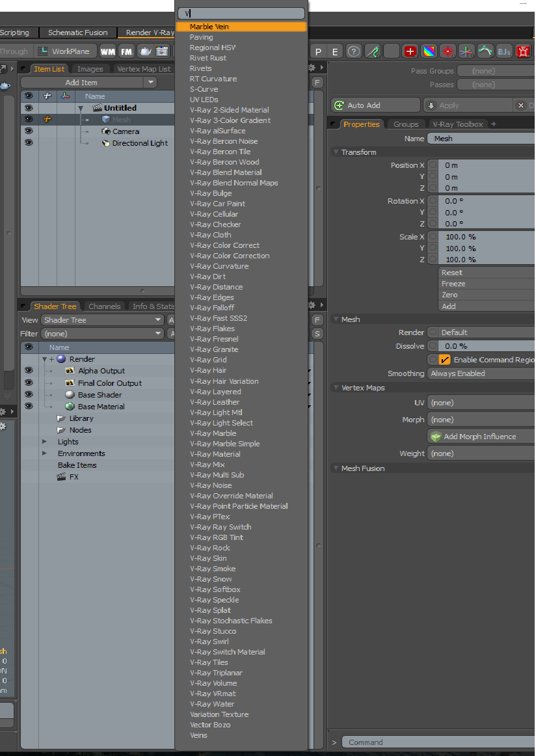
Task: Click the Base Shader sphere icon
Action: (70, 395)
